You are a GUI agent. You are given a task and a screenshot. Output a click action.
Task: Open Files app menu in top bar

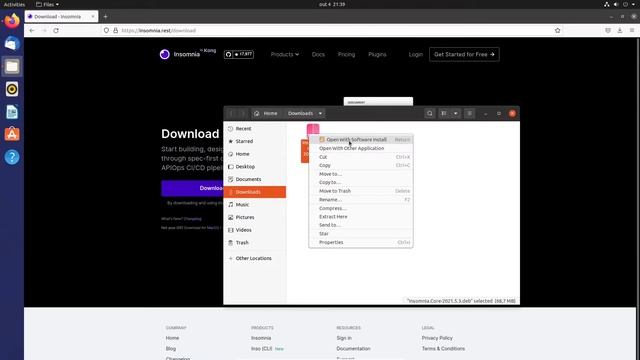[x=47, y=4]
